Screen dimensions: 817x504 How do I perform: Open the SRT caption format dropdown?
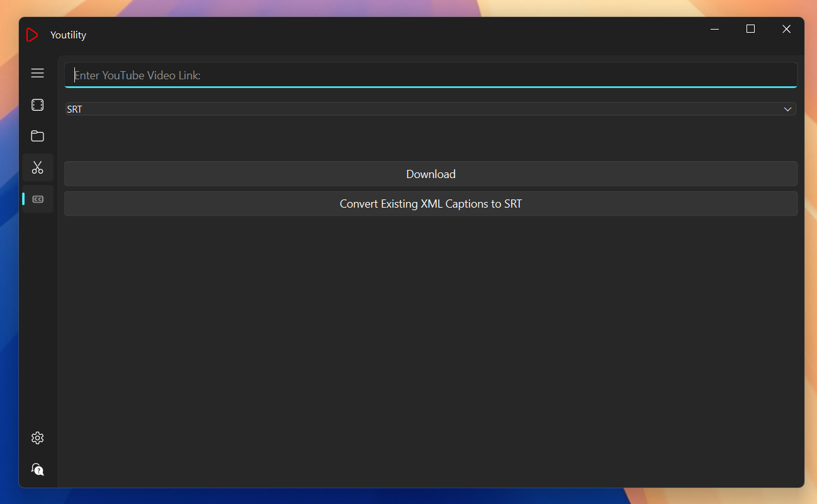pos(431,109)
